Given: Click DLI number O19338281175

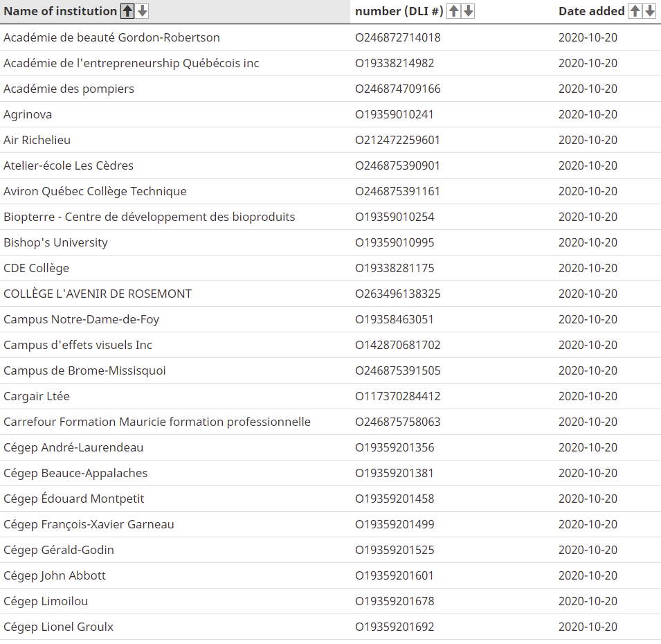Looking at the screenshot, I should tap(394, 268).
